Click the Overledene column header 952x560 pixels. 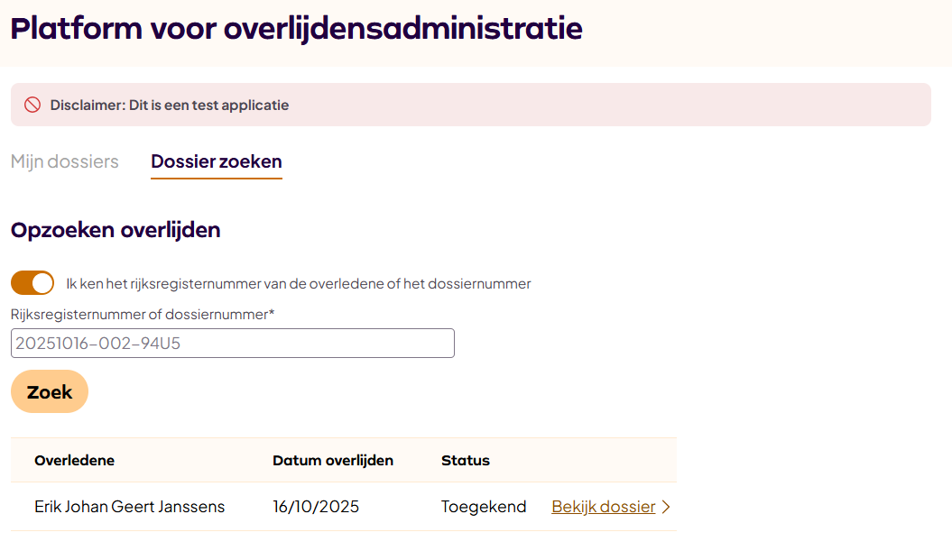pyautogui.click(x=74, y=461)
